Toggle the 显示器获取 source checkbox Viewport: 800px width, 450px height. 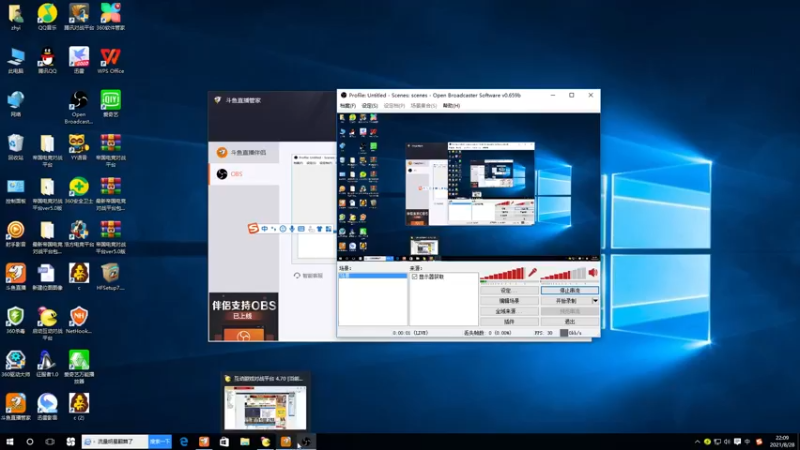click(414, 277)
